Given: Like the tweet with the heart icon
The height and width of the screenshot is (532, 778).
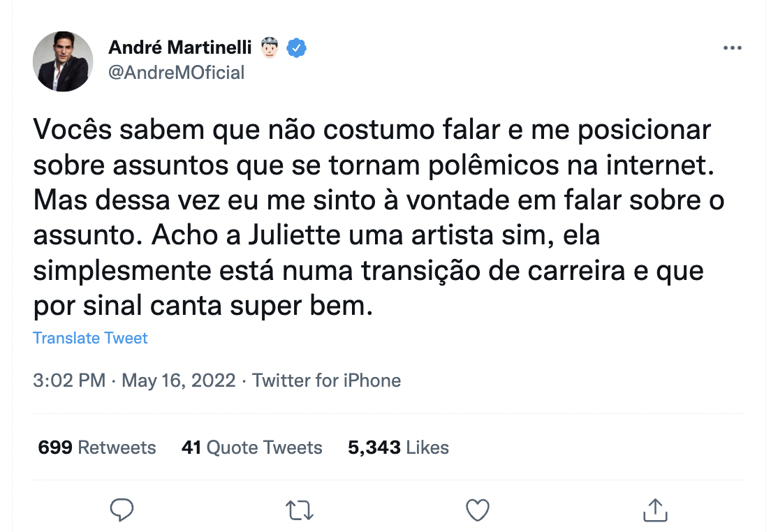Looking at the screenshot, I should pyautogui.click(x=478, y=510).
